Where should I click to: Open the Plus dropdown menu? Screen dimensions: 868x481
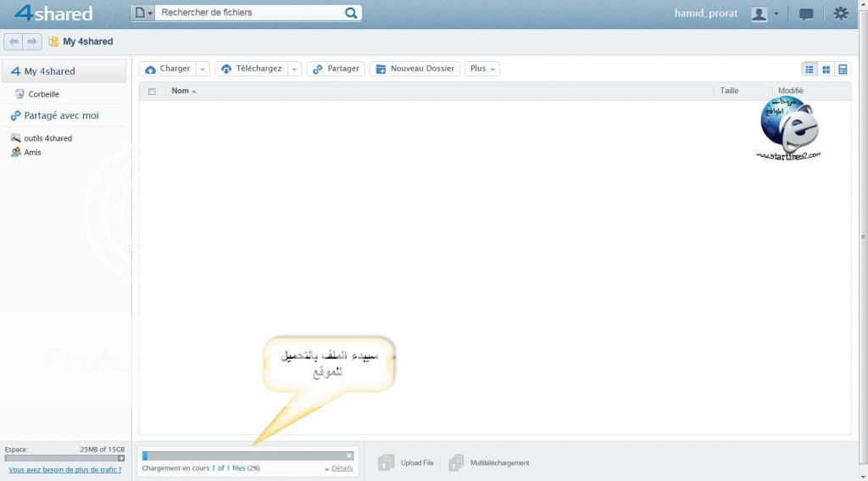click(x=482, y=69)
